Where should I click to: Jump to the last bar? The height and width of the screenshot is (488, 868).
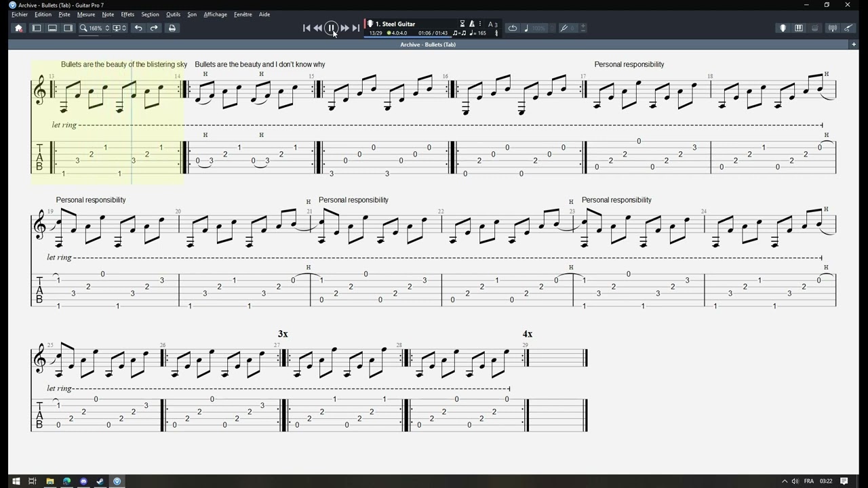[356, 28]
